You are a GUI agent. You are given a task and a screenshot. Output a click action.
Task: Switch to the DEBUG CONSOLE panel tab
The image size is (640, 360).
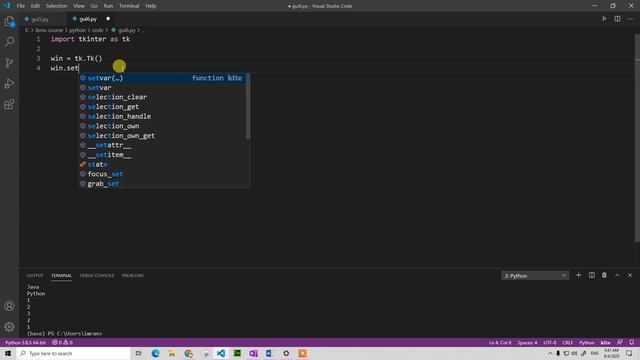(x=97, y=276)
